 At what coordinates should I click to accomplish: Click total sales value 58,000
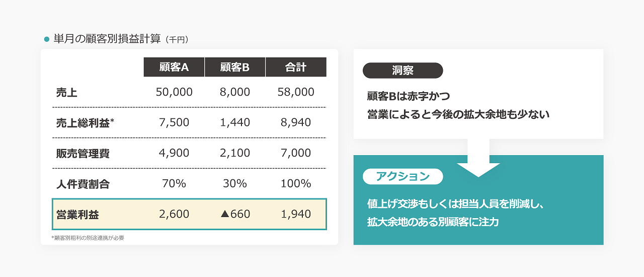(x=296, y=92)
